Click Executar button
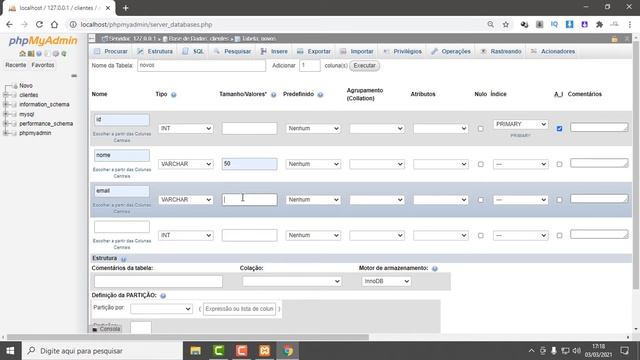The height and width of the screenshot is (360, 640). click(364, 66)
